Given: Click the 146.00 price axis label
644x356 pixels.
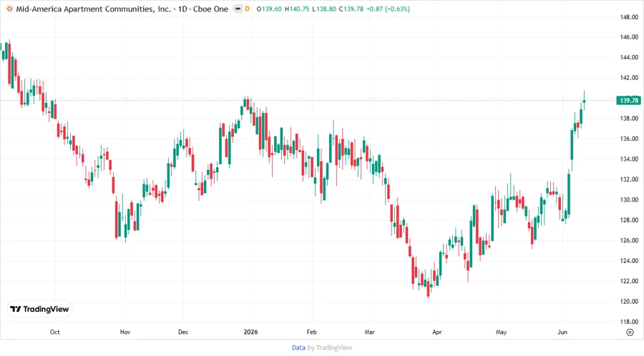Looking at the screenshot, I should (629, 37).
